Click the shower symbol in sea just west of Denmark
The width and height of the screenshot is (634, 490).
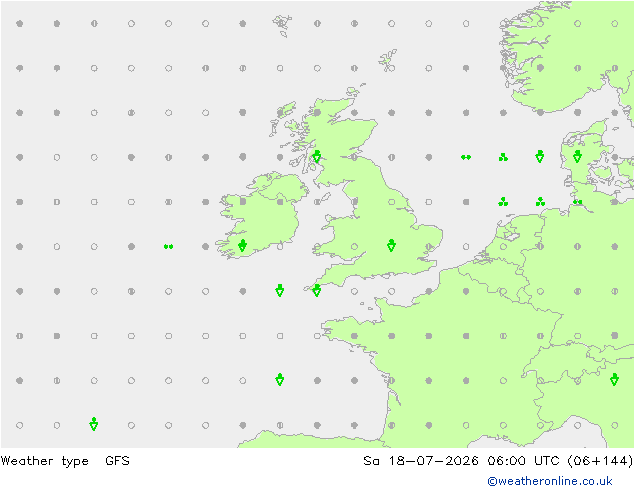click(540, 156)
